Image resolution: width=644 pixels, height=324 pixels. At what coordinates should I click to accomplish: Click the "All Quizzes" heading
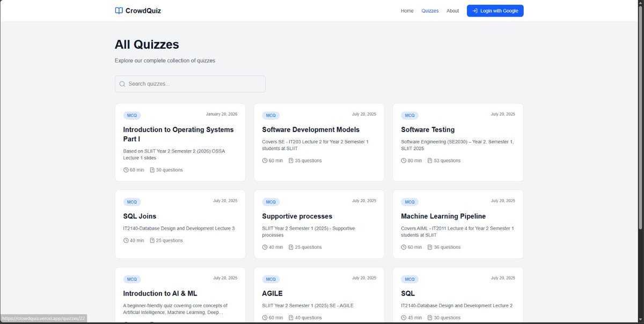click(x=147, y=45)
